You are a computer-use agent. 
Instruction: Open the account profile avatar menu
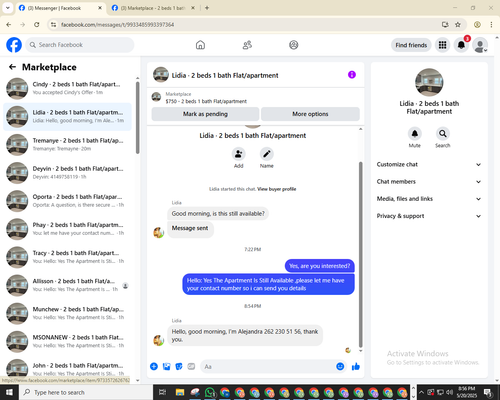point(480,45)
